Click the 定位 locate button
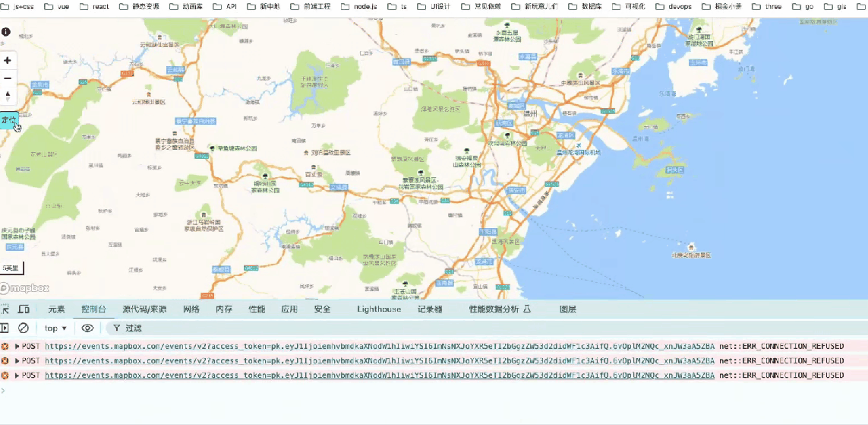The height and width of the screenshot is (425, 868). [8, 119]
